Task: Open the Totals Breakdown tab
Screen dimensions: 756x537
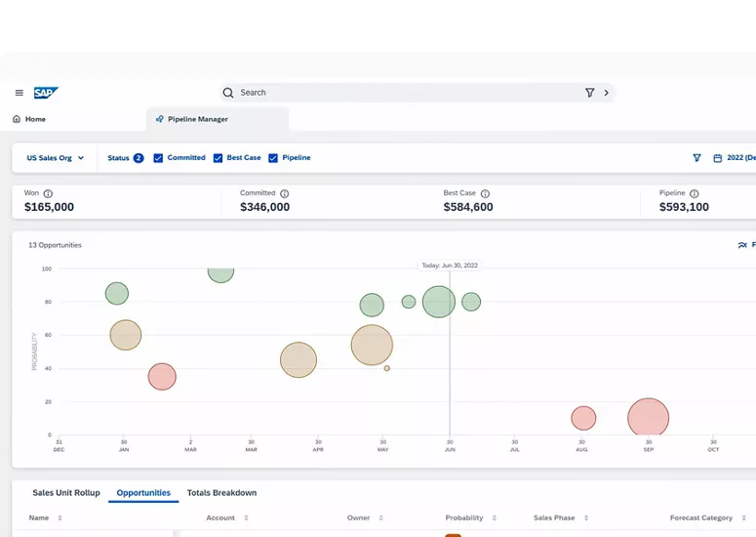Action: (221, 493)
